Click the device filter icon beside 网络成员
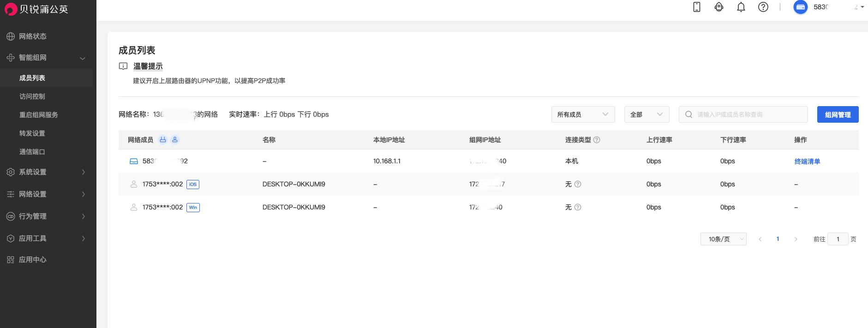This screenshot has height=328, width=868. [162, 140]
